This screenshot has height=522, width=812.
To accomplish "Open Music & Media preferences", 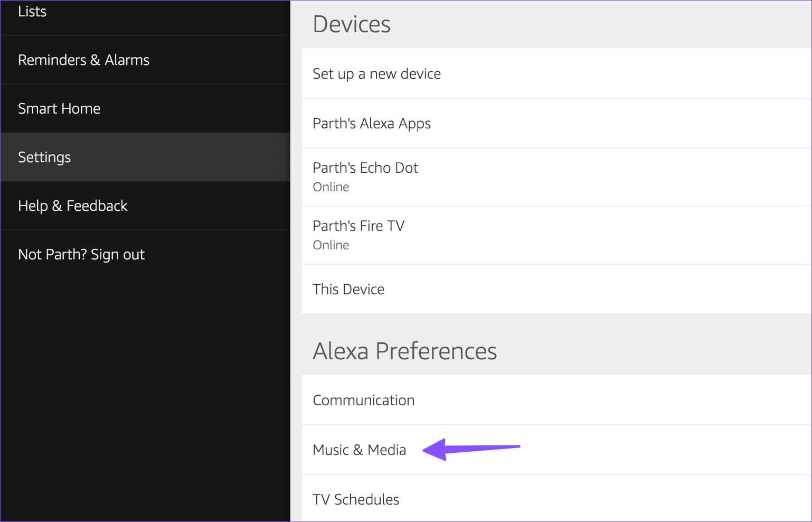I will pos(359,450).
